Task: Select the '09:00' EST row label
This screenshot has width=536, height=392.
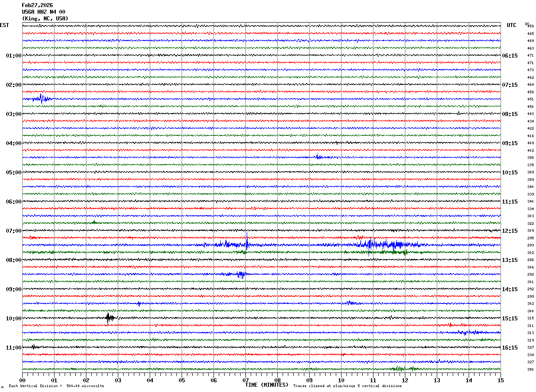Action: (13, 289)
